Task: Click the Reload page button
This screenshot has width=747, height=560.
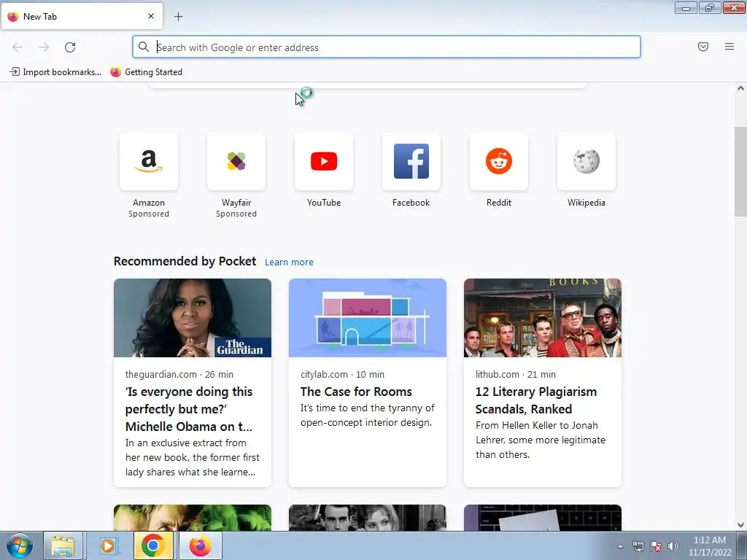Action: coord(70,47)
